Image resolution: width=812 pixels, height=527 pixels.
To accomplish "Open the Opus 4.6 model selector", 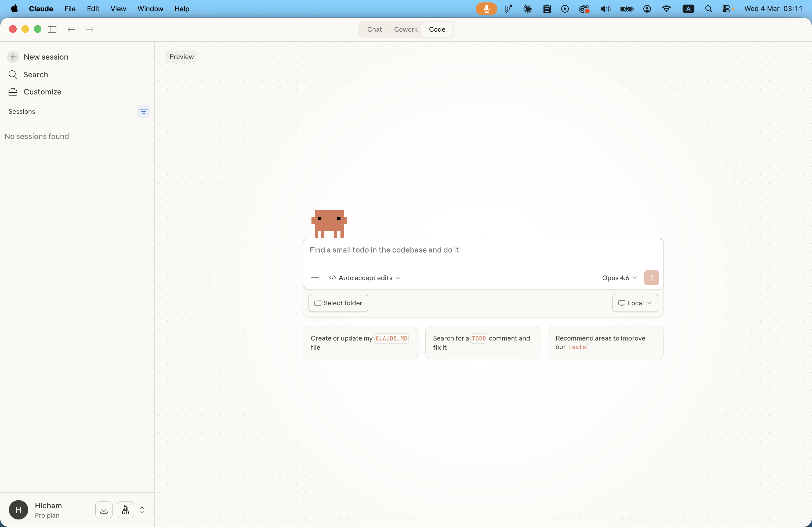I will (619, 278).
